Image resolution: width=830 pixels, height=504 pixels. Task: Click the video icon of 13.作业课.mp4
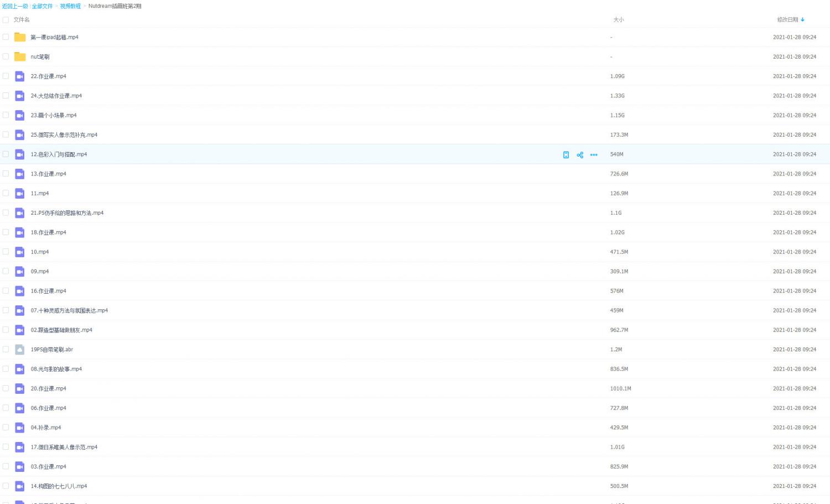pyautogui.click(x=20, y=174)
